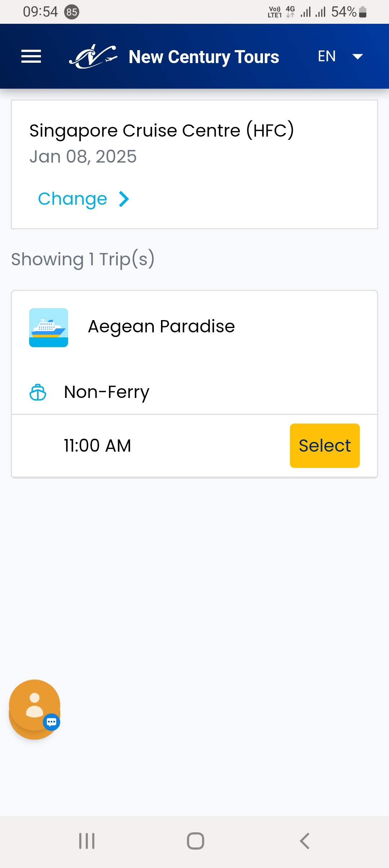Tap the blue chat bubble badge
Viewport: 389px width, 868px height.
point(52,722)
